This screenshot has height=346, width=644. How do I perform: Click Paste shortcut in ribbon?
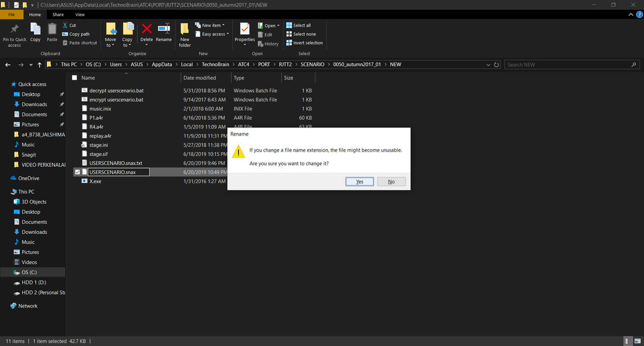pos(79,43)
